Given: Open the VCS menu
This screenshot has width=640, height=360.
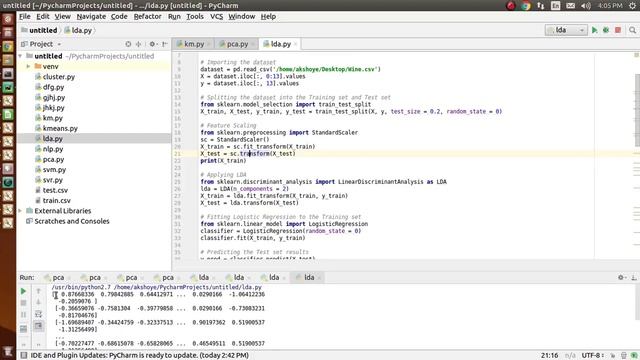Looking at the screenshot, I should pos(216,16).
